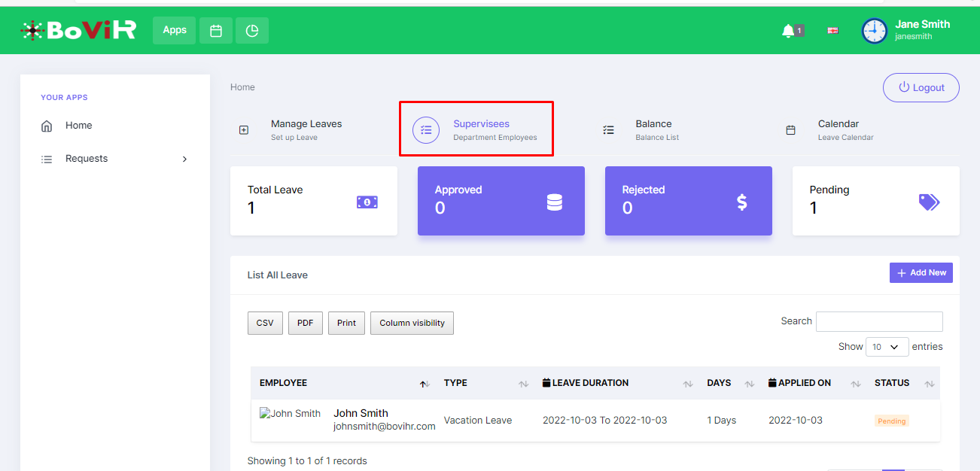Open the Balance list tab
This screenshot has width=980, height=471.
point(653,129)
